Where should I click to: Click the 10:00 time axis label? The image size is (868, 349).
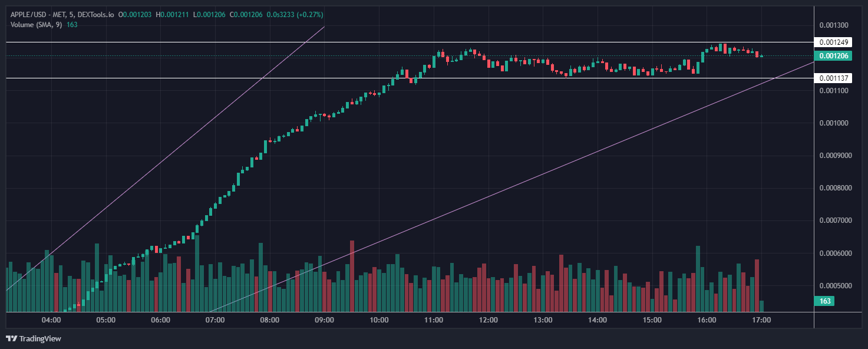point(379,320)
